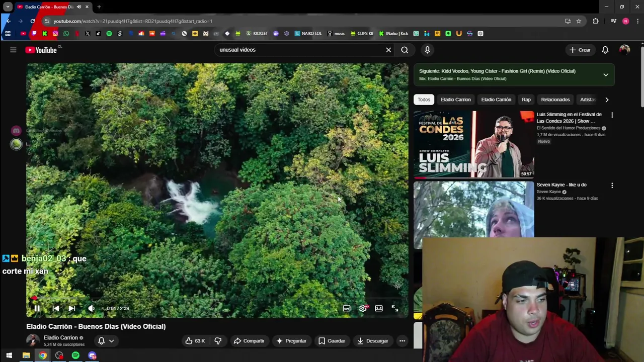Select the Todos filter chip
The height and width of the screenshot is (362, 644).
tap(424, 100)
